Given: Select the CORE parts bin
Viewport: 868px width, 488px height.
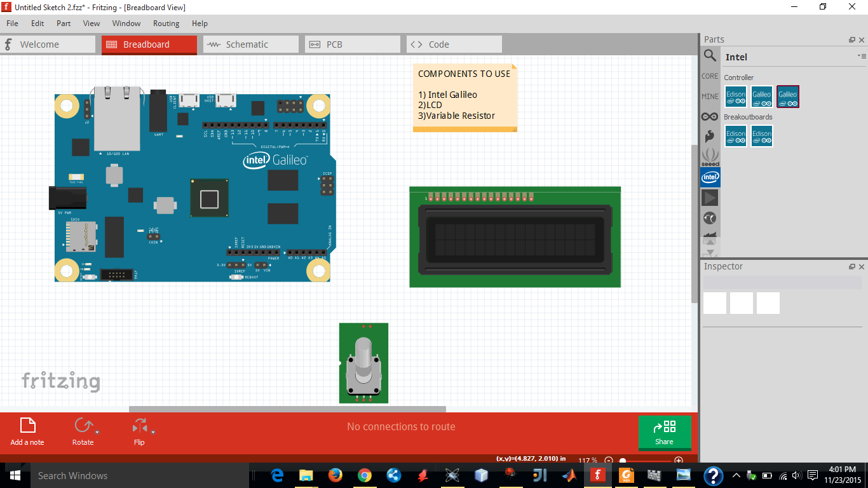Looking at the screenshot, I should [710, 76].
